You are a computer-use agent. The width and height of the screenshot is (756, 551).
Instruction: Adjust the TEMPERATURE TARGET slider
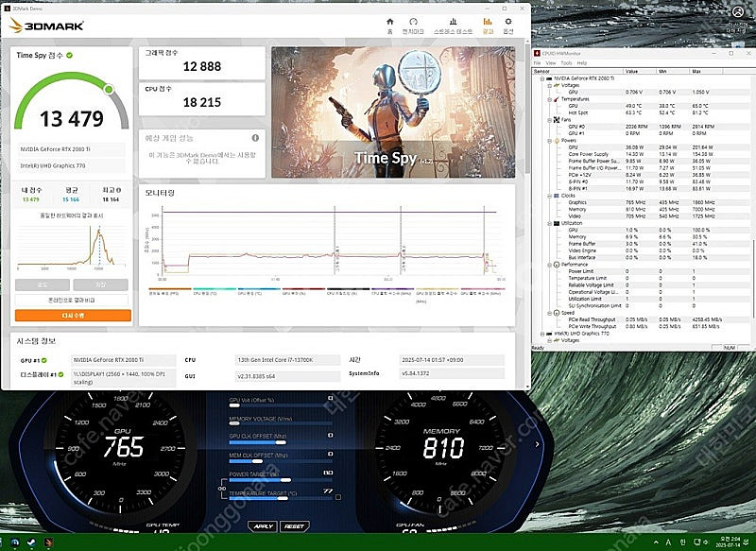point(283,498)
